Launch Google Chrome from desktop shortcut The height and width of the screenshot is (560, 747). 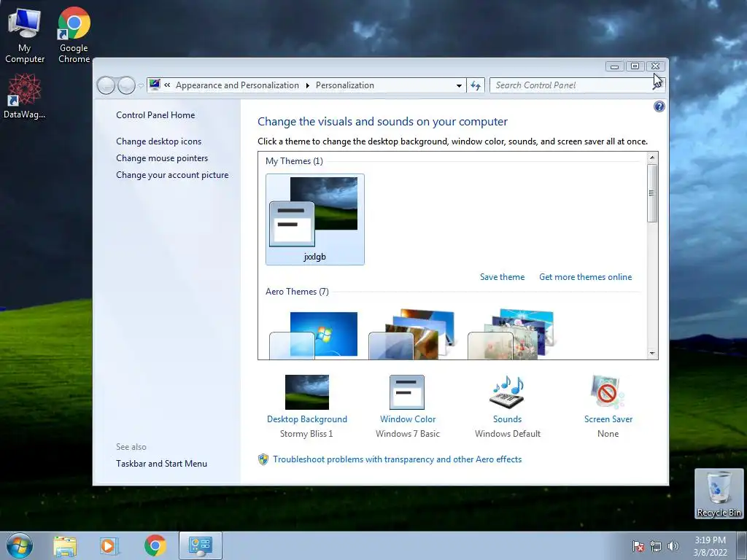coord(74,36)
